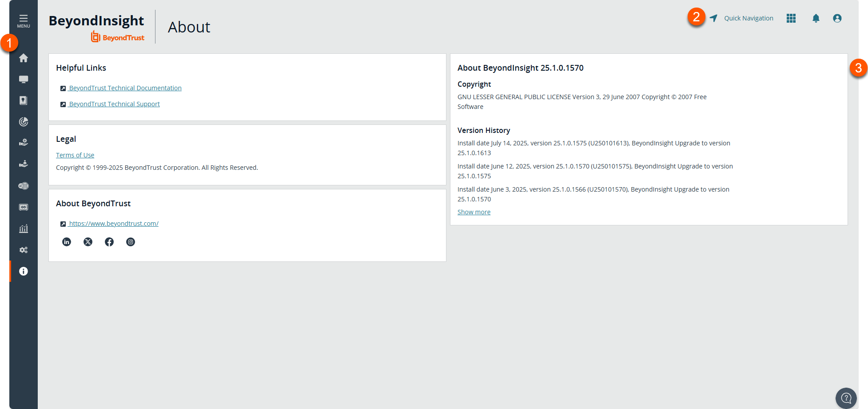
Task: Click the About BeyondTrust heading
Action: (93, 204)
